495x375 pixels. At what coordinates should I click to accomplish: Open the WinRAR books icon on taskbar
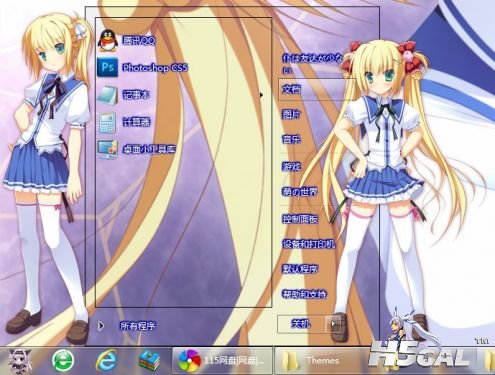pyautogui.click(x=150, y=361)
